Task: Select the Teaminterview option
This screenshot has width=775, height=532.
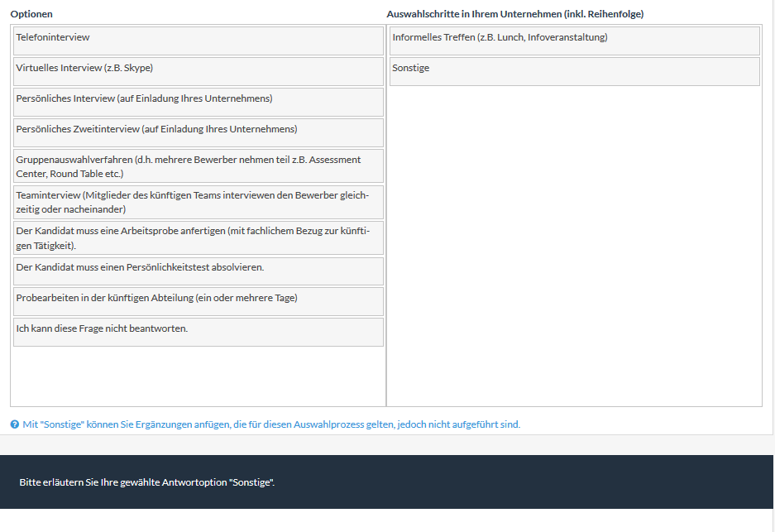Action: click(199, 202)
